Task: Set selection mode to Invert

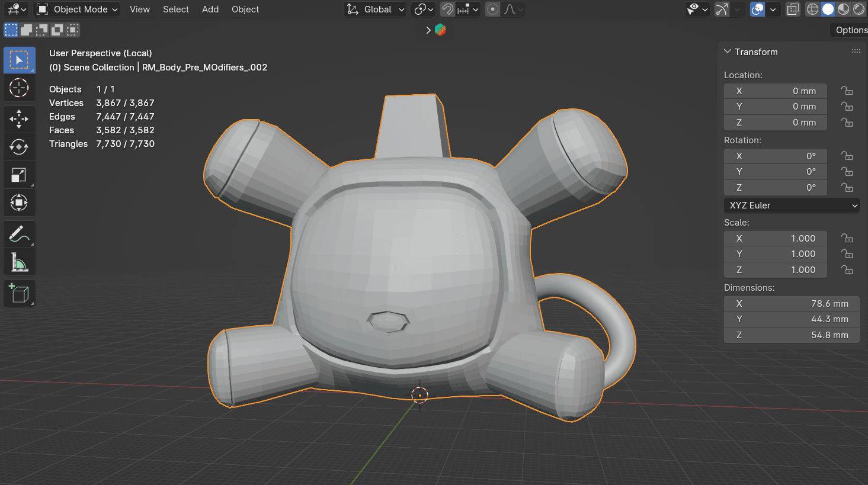Action: pyautogui.click(x=57, y=30)
